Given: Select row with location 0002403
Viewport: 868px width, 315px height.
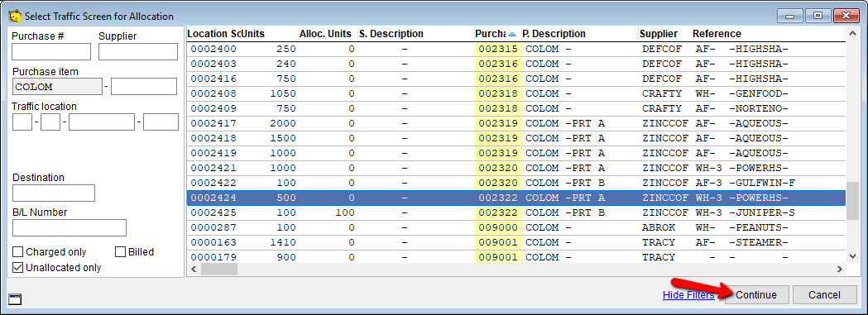Looking at the screenshot, I should [516, 64].
